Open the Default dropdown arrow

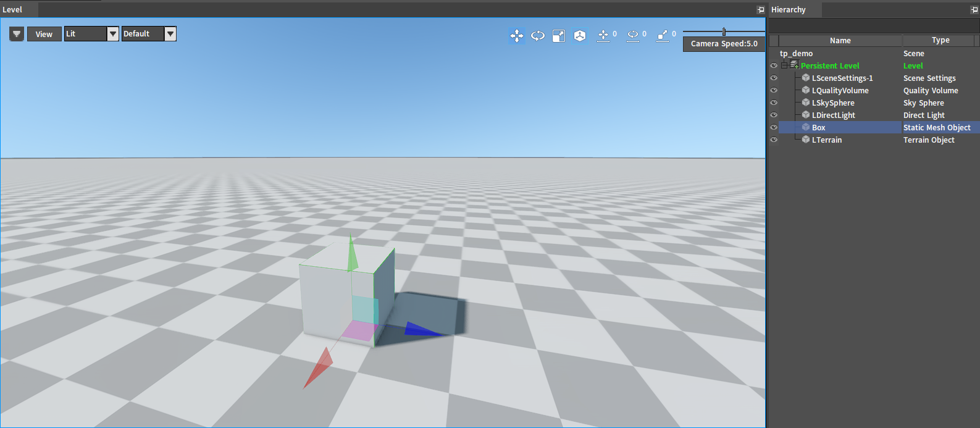(170, 34)
